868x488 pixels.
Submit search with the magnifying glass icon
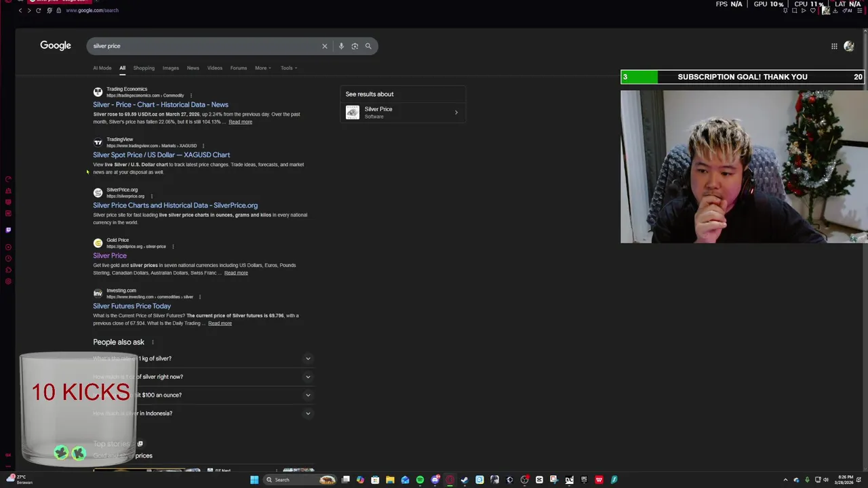[x=368, y=46]
